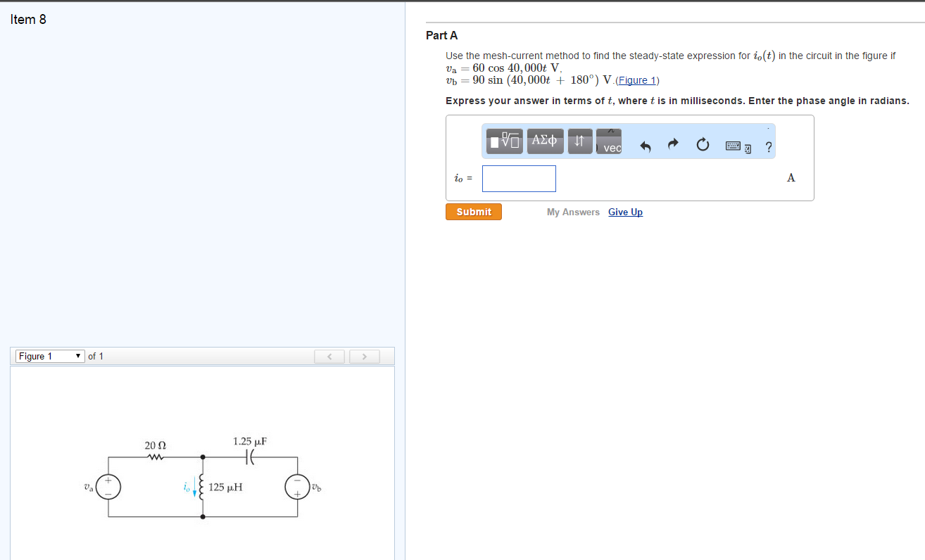Open the answer help question mark
Screen dimensions: 925x560
click(x=769, y=147)
